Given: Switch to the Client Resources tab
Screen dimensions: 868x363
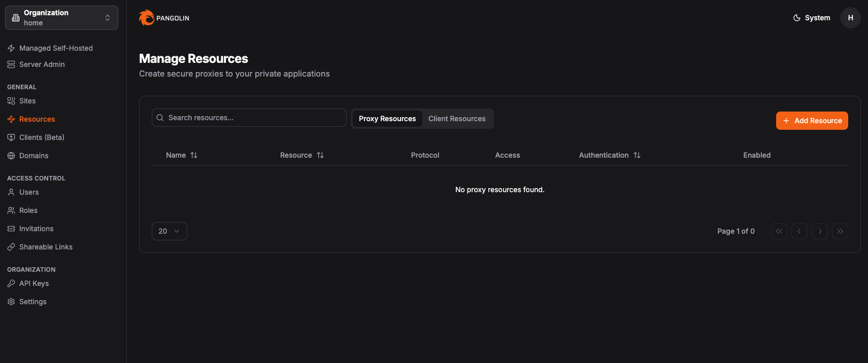Looking at the screenshot, I should (457, 119).
